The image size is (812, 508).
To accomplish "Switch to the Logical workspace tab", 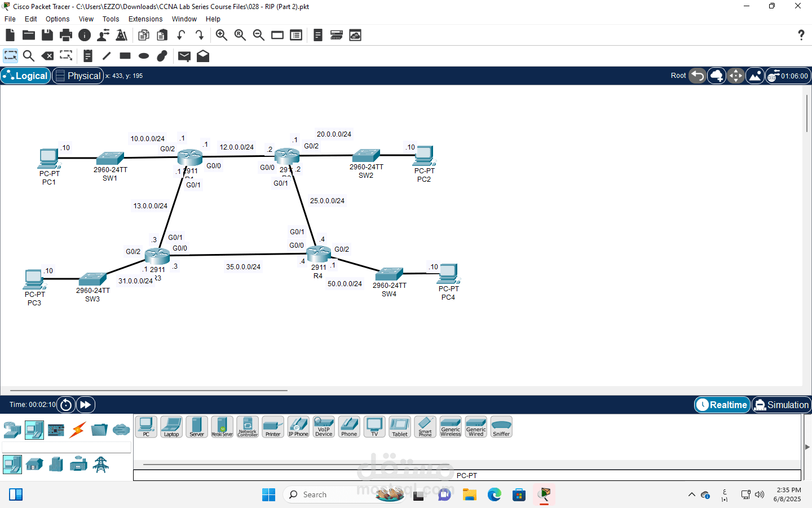I will pyautogui.click(x=25, y=76).
